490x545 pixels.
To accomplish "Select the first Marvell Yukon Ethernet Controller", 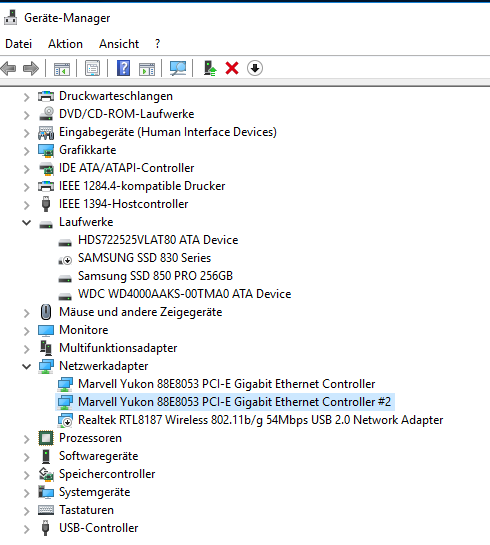I will coord(227,384).
